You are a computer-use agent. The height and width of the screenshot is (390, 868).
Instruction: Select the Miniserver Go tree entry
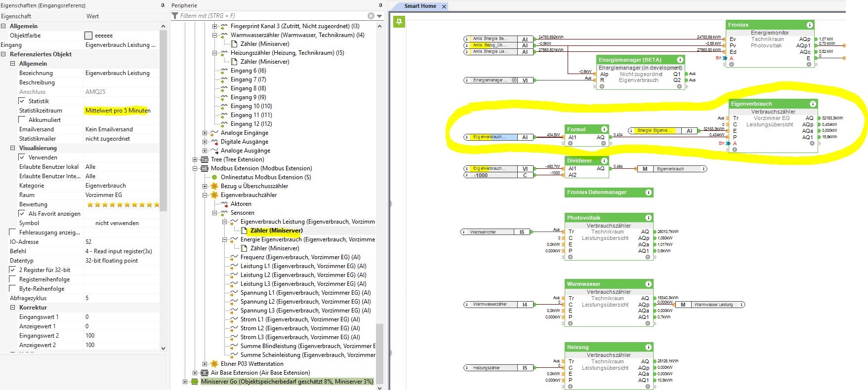[287, 382]
